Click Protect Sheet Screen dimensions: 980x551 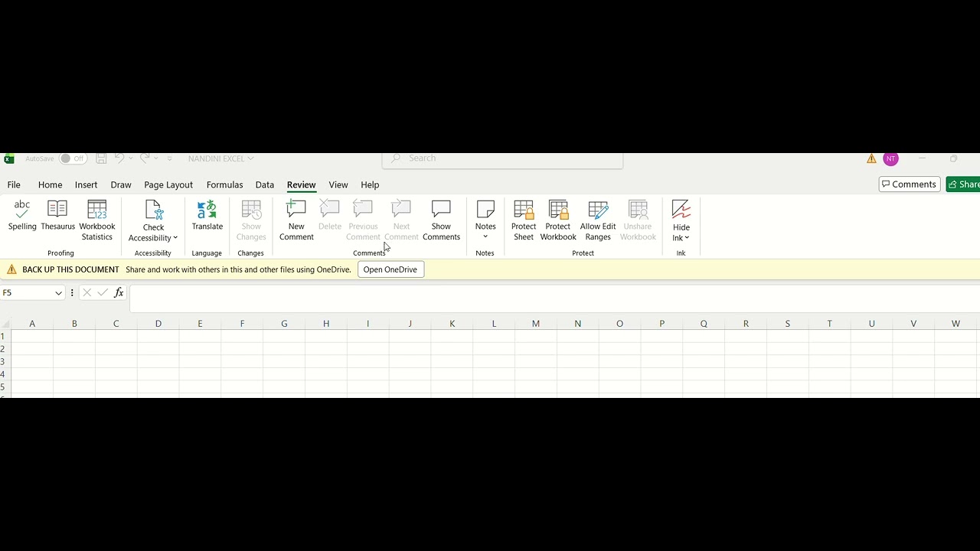(x=524, y=220)
